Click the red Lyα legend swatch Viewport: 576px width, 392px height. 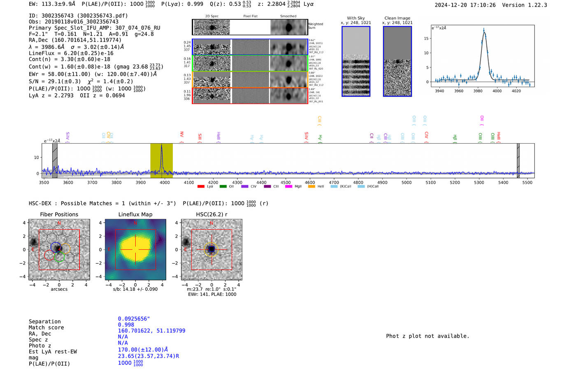coord(201,186)
